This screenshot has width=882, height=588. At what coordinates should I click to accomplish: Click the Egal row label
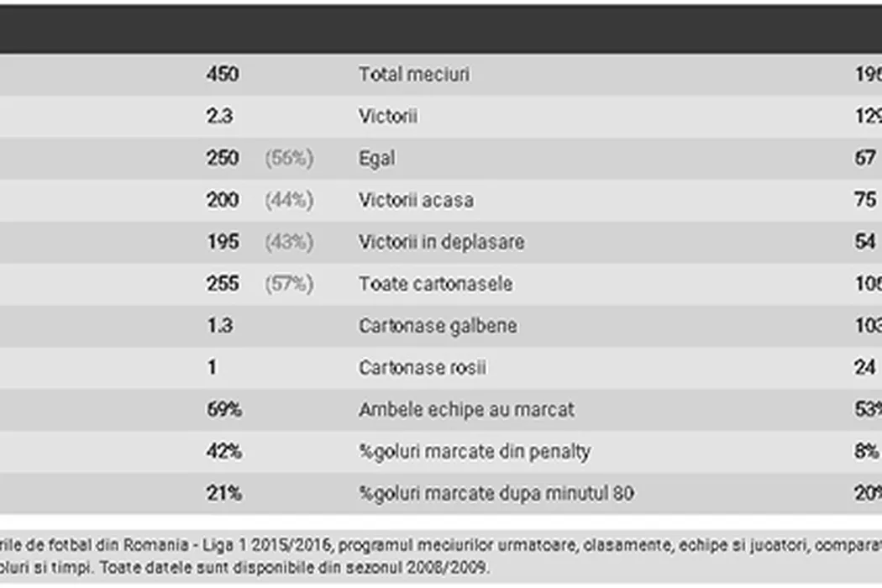tap(376, 158)
